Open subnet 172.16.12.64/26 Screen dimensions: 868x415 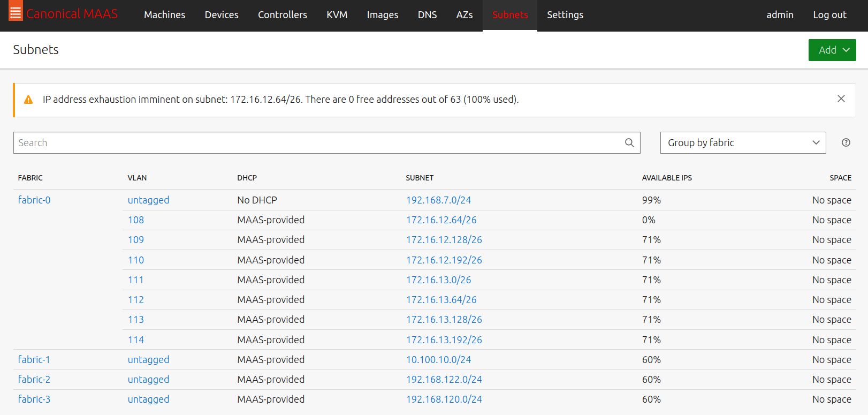[441, 220]
